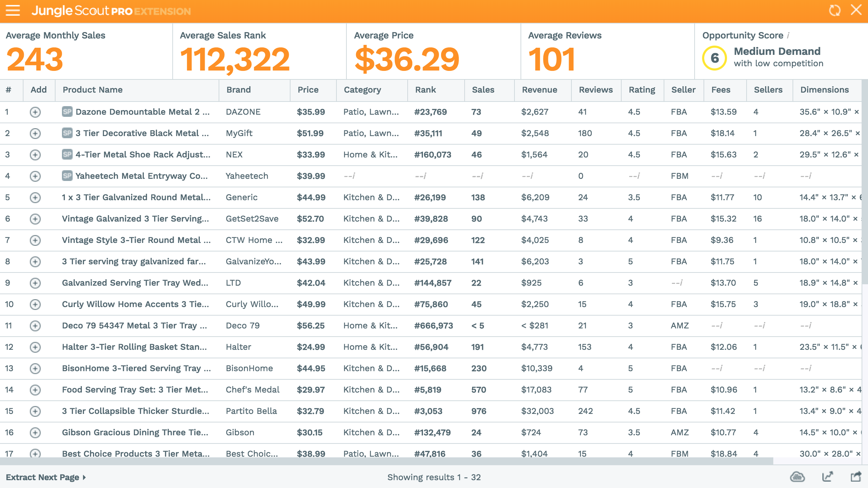The height and width of the screenshot is (488, 868).
Task: Sort by Revenue column header
Action: coord(539,90)
